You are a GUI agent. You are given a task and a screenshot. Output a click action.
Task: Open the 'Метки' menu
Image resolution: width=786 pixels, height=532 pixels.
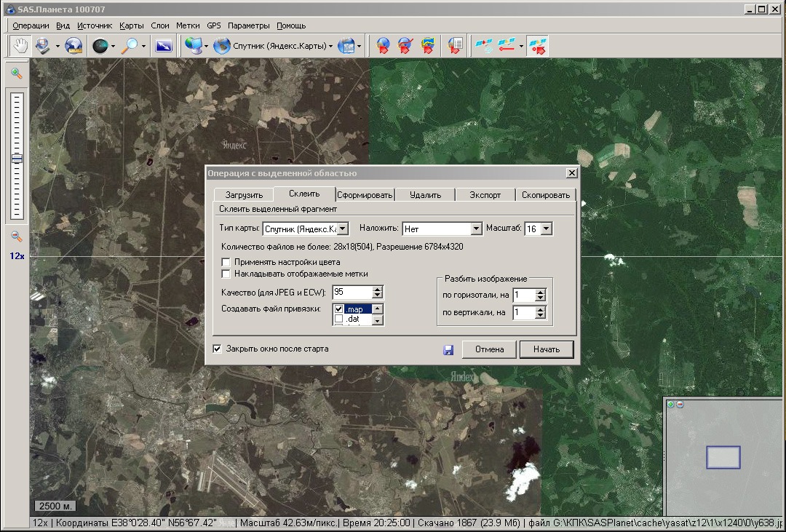tap(188, 25)
